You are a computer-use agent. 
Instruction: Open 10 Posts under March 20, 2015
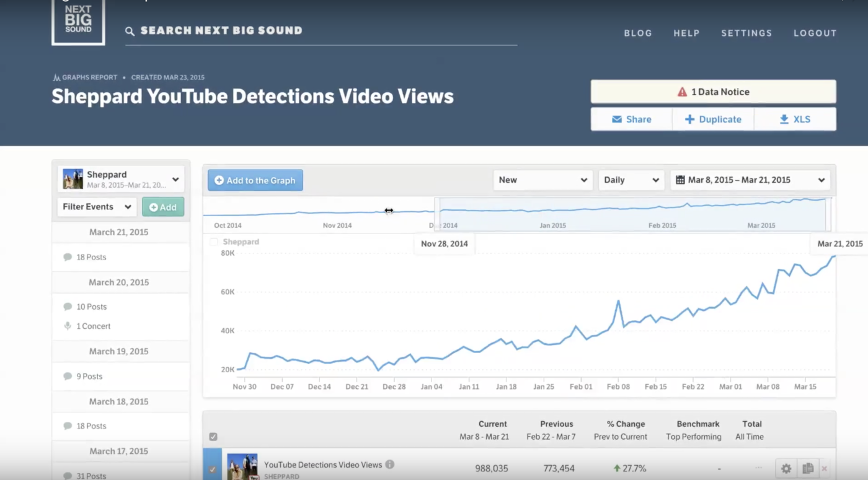[x=91, y=307]
